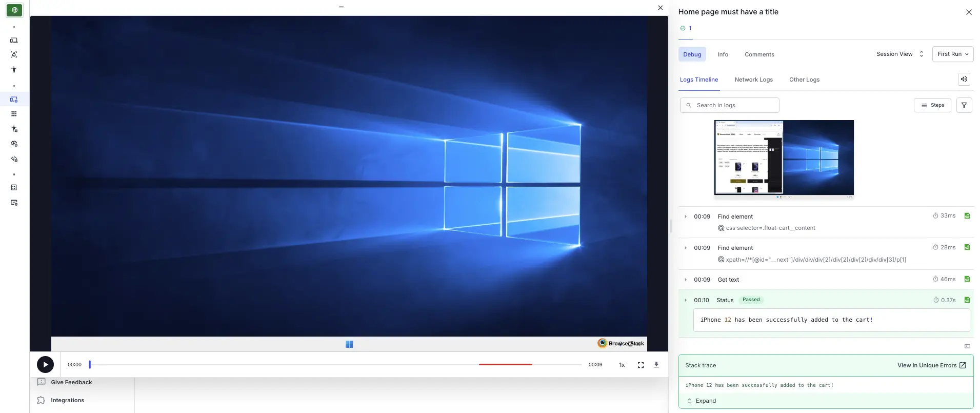
Task: Change the 1x playback speed
Action: pyautogui.click(x=622, y=365)
